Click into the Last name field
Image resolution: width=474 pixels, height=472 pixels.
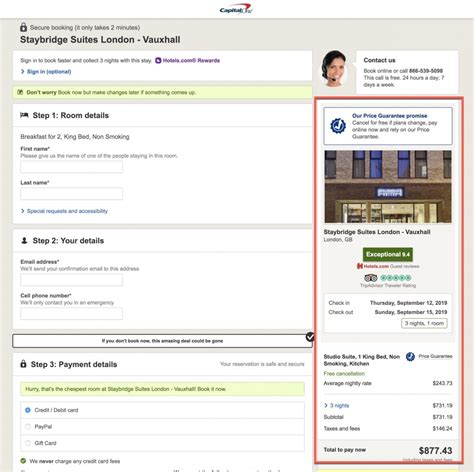(x=72, y=194)
